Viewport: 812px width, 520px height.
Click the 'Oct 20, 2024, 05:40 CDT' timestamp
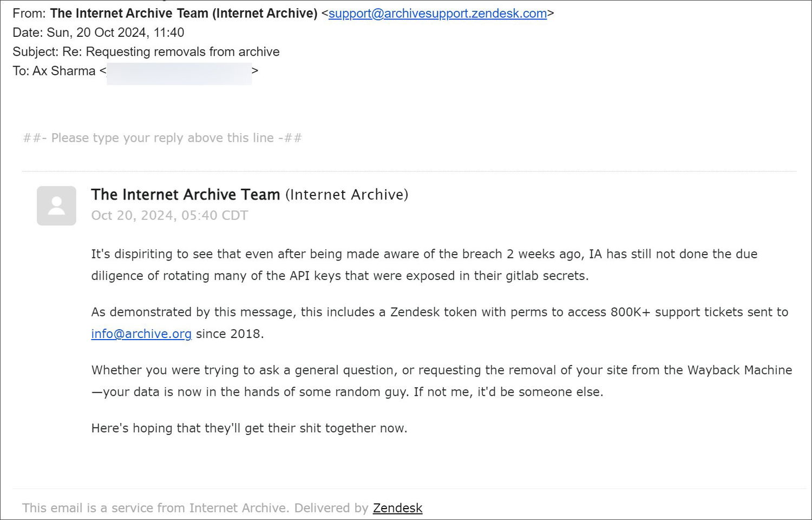pyautogui.click(x=169, y=216)
